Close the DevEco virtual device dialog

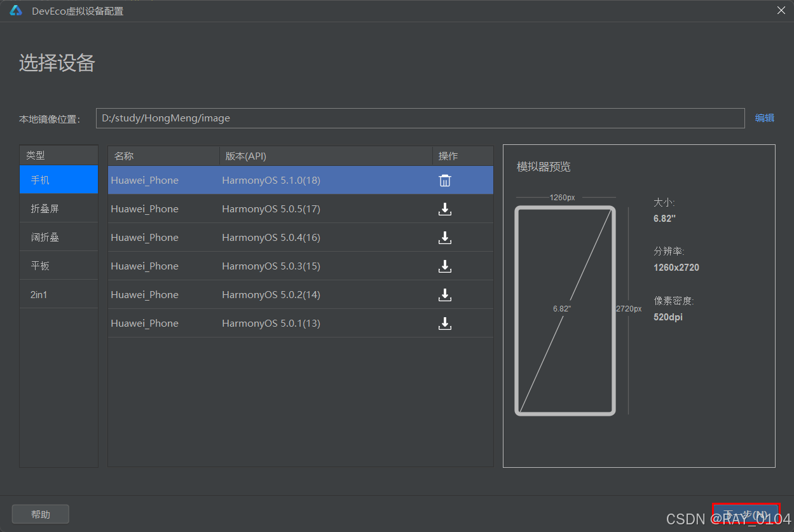[x=781, y=10]
